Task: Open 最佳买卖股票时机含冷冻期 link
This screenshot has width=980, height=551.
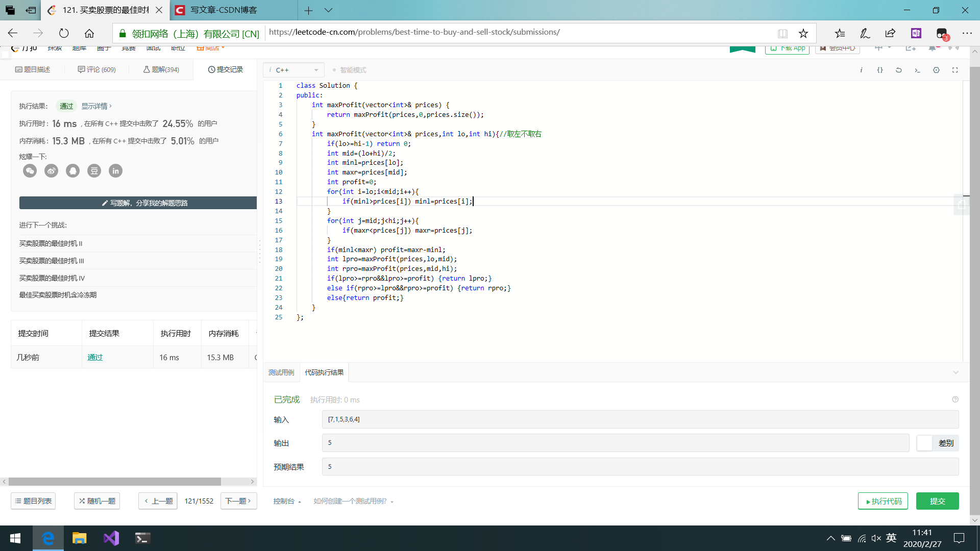Action: [x=58, y=295]
